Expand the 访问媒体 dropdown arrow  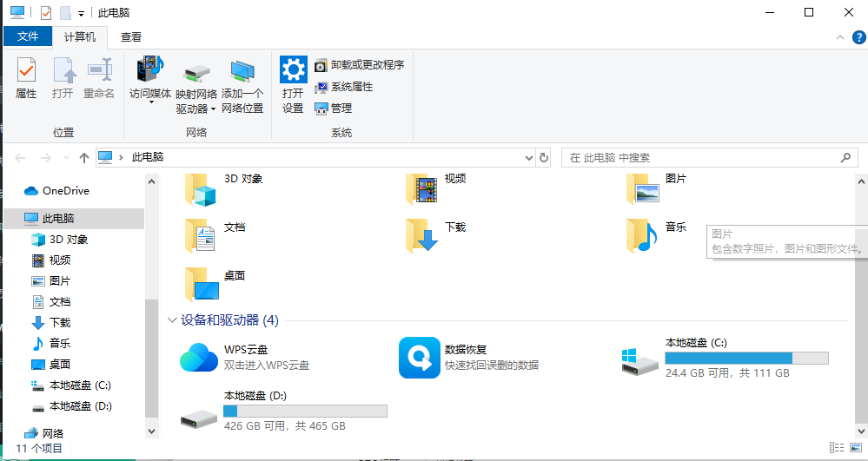pos(150,102)
